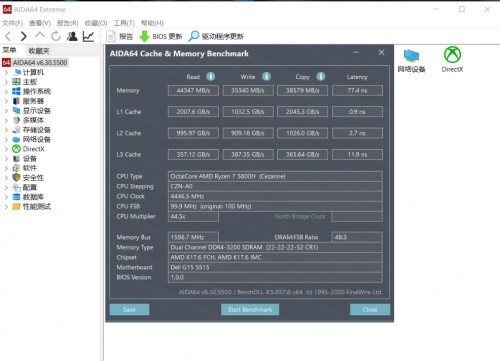Select the 主板 motherboard icon in tree
The height and width of the screenshot is (361, 500).
(x=16, y=82)
